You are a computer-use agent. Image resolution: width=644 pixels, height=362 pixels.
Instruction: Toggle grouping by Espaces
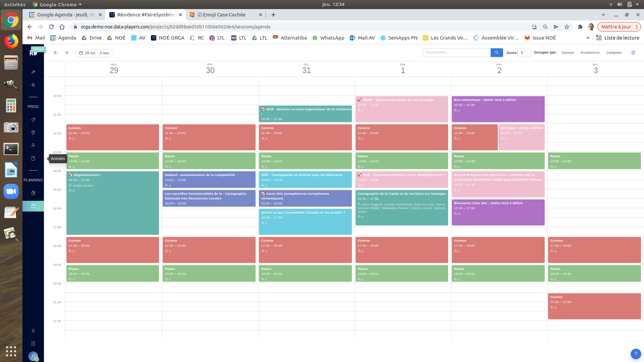(x=568, y=53)
